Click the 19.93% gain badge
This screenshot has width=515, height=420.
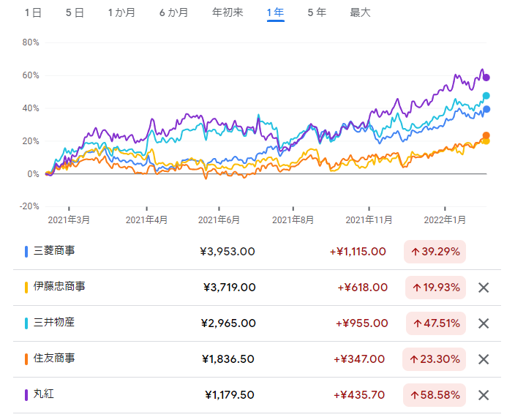pyautogui.click(x=435, y=288)
